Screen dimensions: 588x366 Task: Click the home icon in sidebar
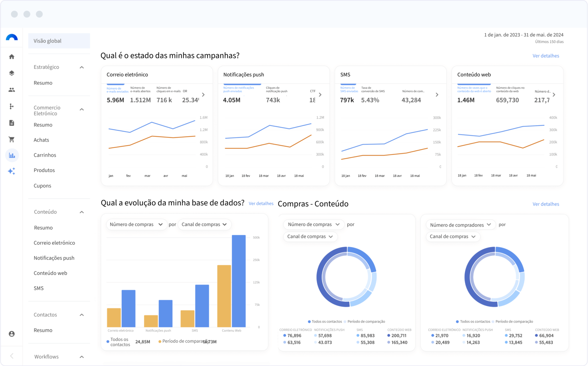12,57
